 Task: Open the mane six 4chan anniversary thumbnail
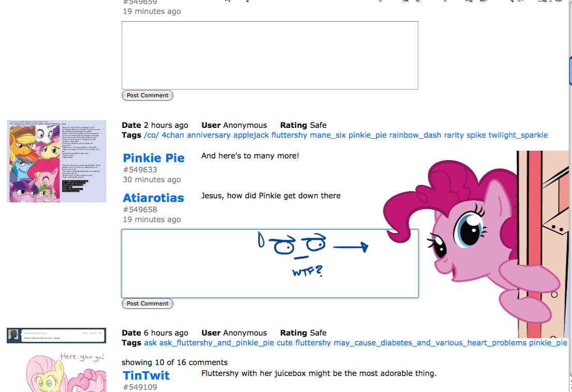pos(56,162)
